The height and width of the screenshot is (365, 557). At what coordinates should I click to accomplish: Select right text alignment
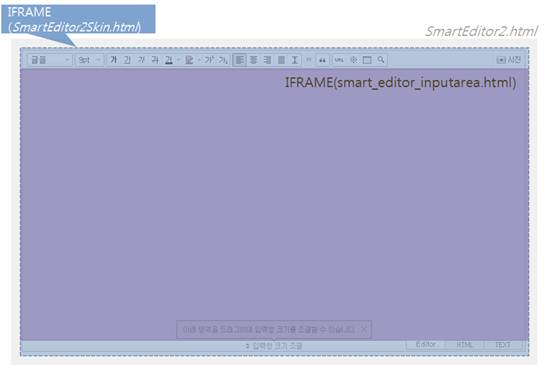tap(267, 60)
